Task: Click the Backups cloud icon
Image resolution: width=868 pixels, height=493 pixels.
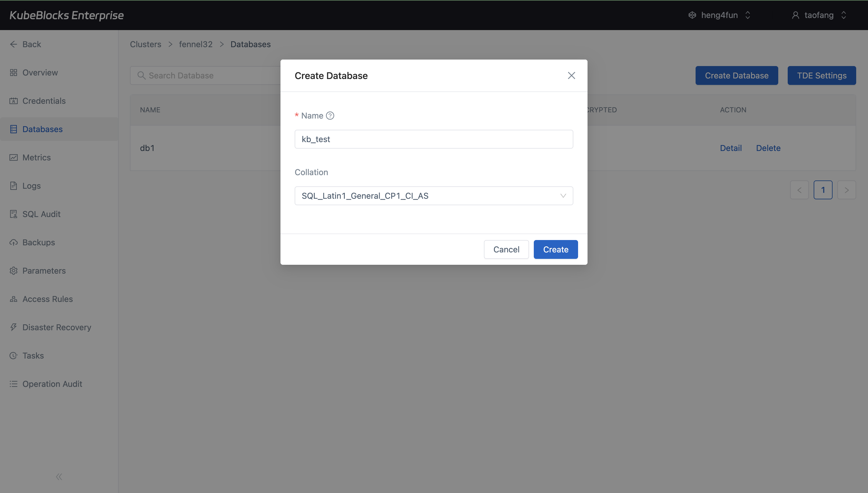Action: pos(14,242)
